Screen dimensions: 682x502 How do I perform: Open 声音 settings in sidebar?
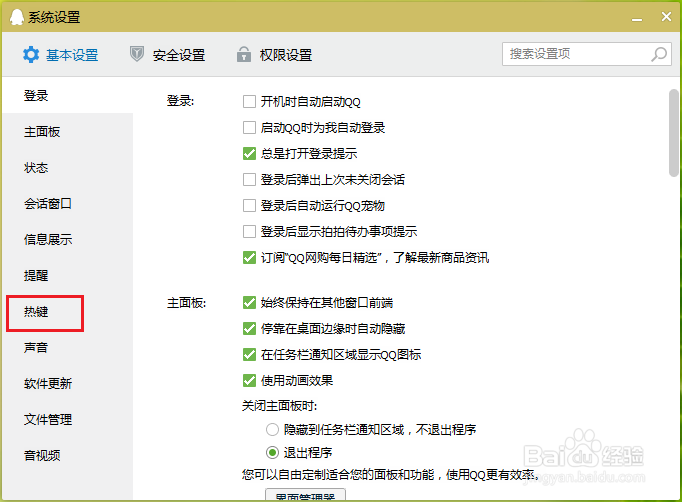point(67,347)
